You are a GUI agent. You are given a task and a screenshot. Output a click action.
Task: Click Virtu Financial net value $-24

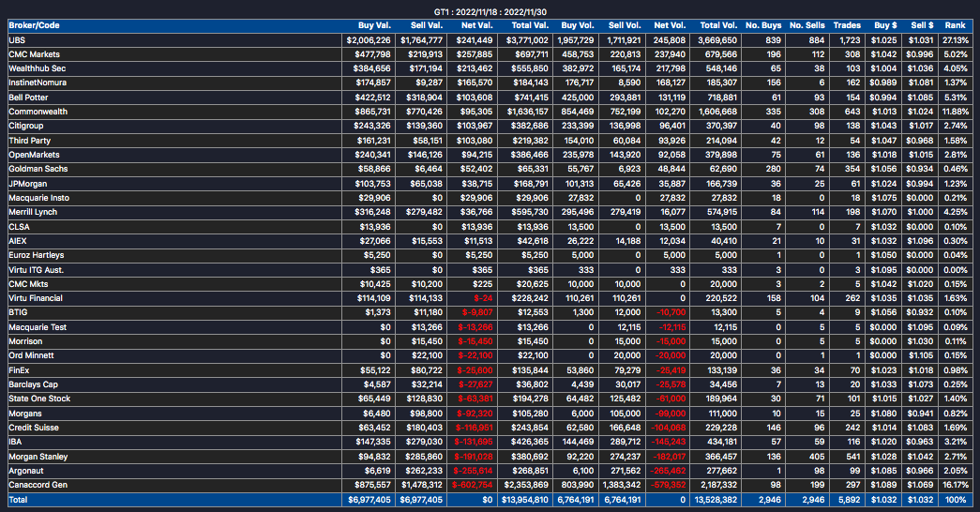pyautogui.click(x=483, y=298)
